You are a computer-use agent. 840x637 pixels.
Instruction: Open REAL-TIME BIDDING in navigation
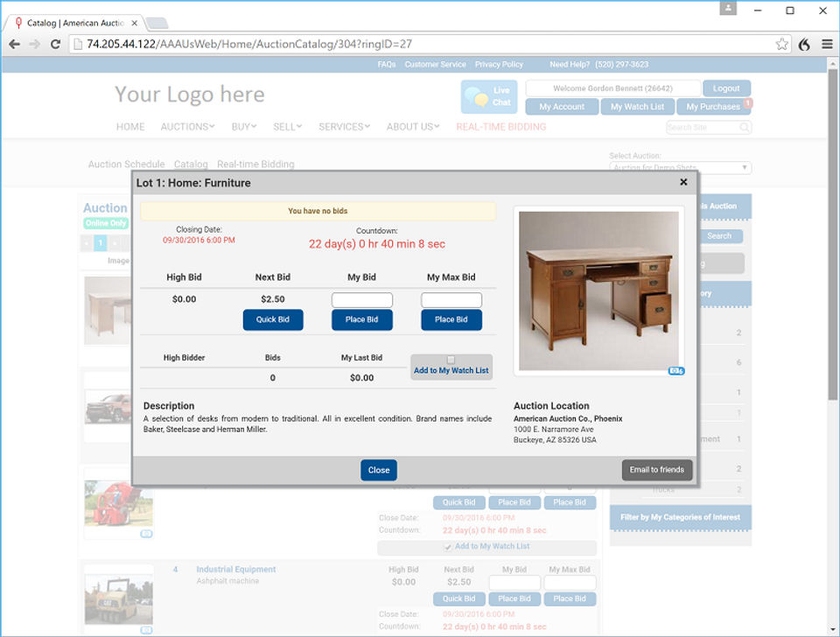500,126
